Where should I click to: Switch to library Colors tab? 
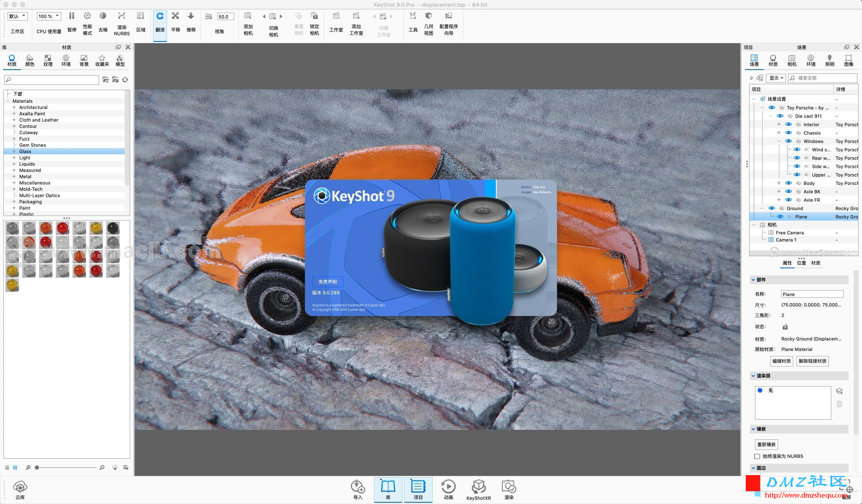tap(30, 60)
